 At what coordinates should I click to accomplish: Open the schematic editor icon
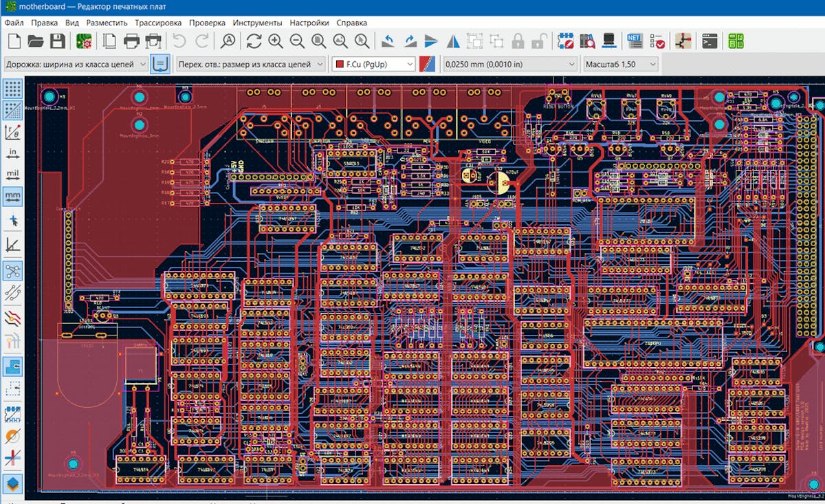click(x=683, y=41)
